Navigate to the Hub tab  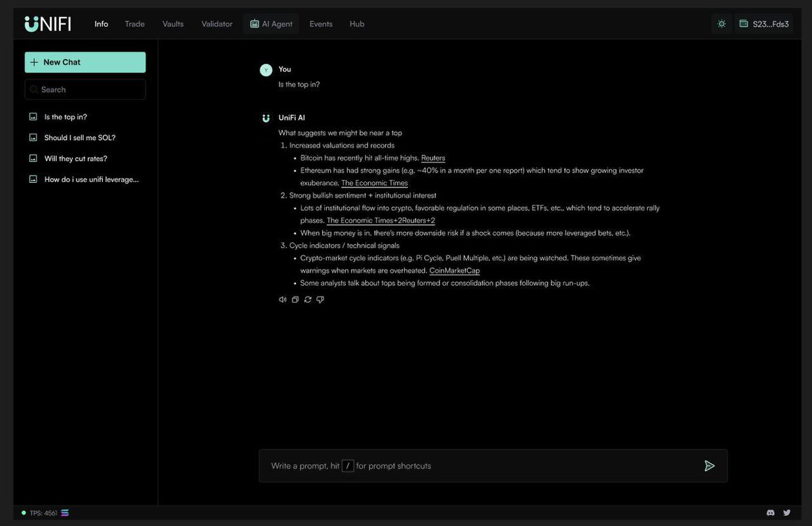(357, 24)
